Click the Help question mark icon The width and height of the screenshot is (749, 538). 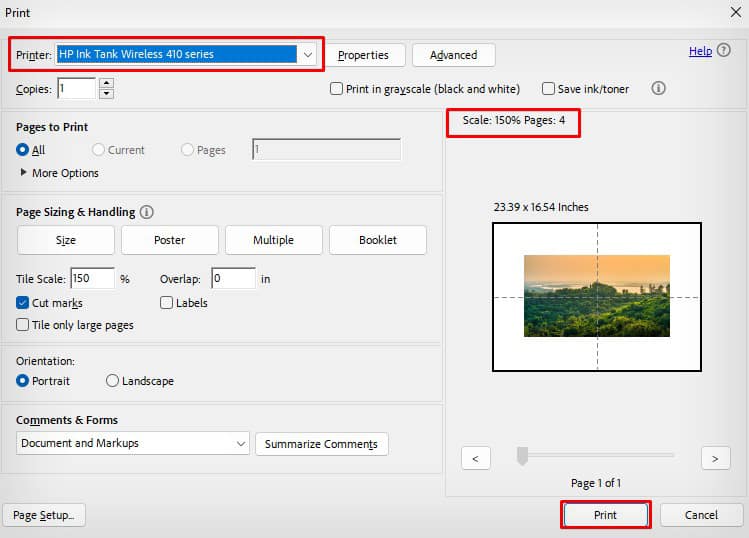coord(724,50)
